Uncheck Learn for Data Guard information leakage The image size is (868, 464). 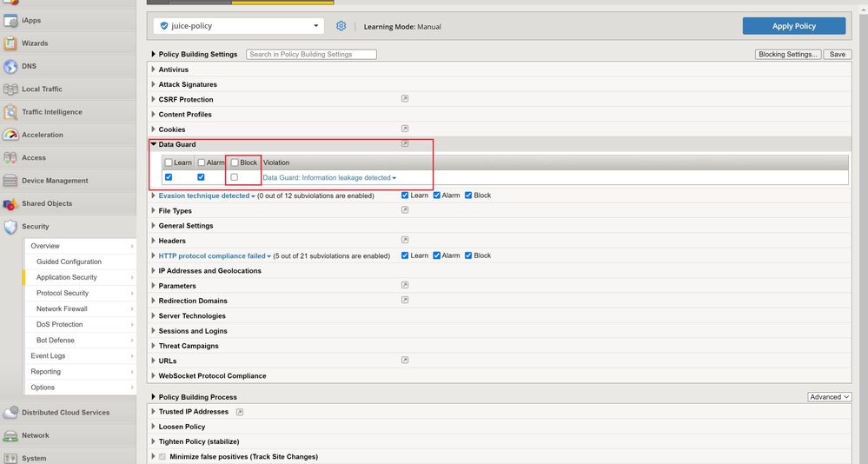[x=169, y=177]
